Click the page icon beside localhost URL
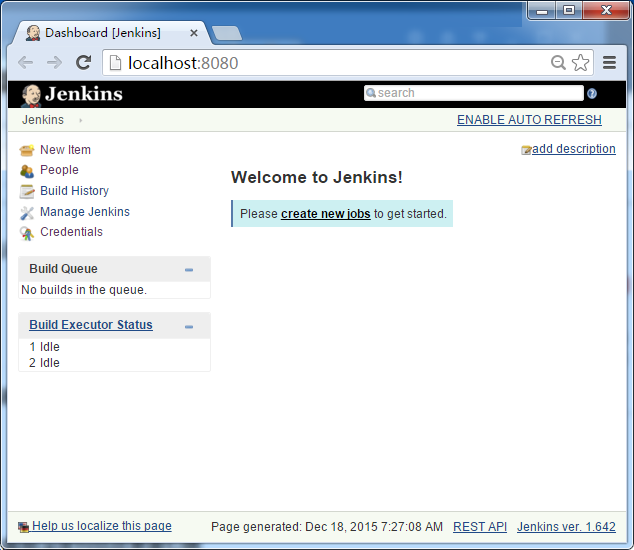The image size is (634, 550). coord(116,63)
